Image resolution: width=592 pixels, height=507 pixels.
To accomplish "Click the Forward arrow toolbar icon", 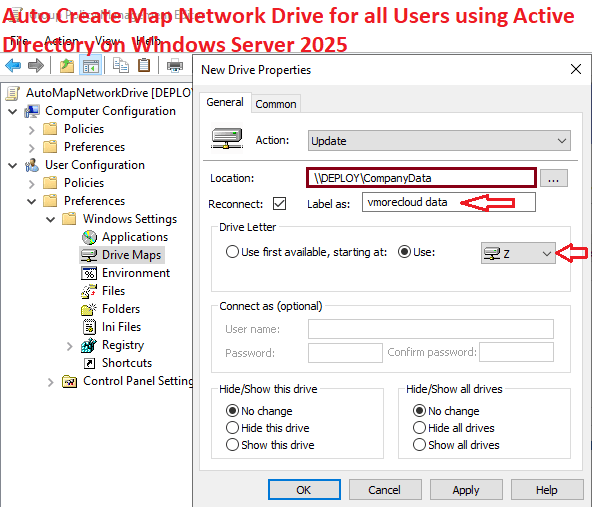I will [36, 66].
